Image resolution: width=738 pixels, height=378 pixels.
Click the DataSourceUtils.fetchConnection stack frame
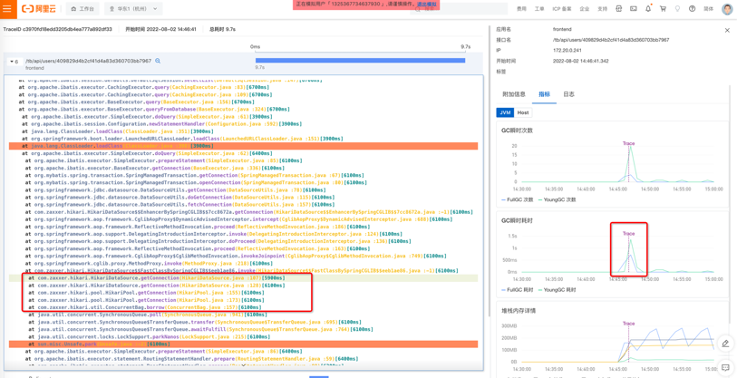tap(180, 205)
